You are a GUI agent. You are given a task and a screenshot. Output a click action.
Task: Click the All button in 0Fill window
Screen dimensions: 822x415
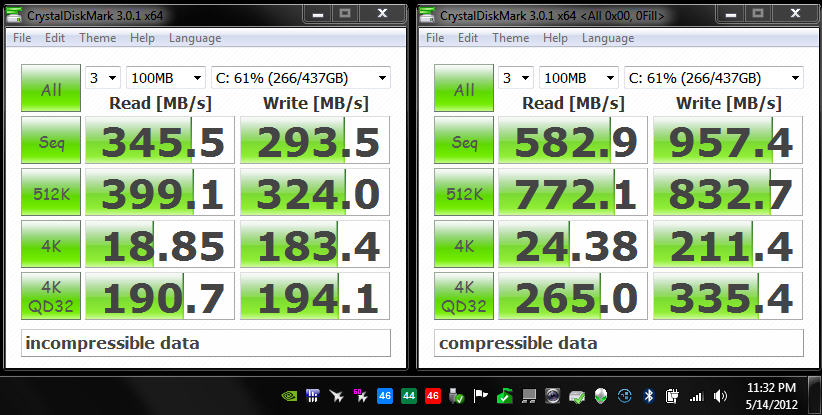coord(464,89)
